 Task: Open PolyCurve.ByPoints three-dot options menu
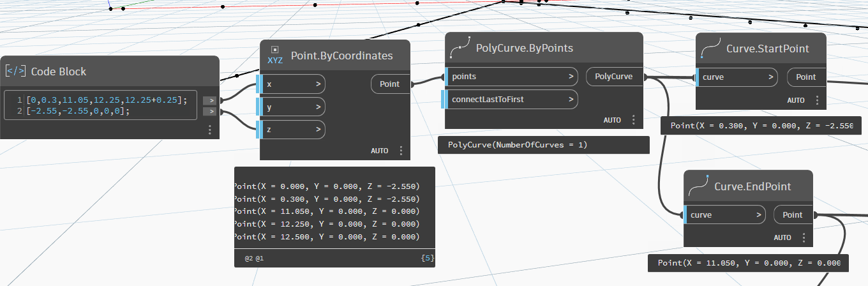pos(634,120)
